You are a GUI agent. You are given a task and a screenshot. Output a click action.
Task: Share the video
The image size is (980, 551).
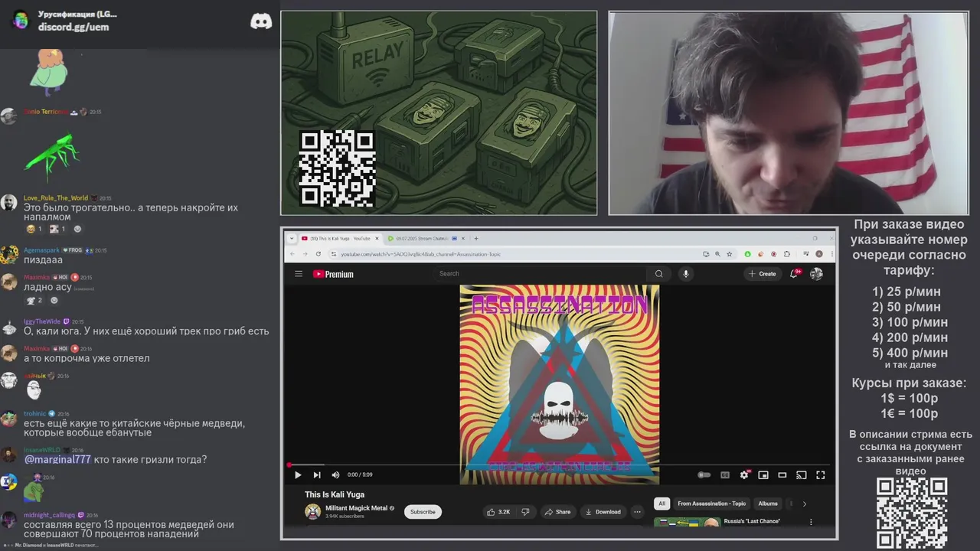557,512
